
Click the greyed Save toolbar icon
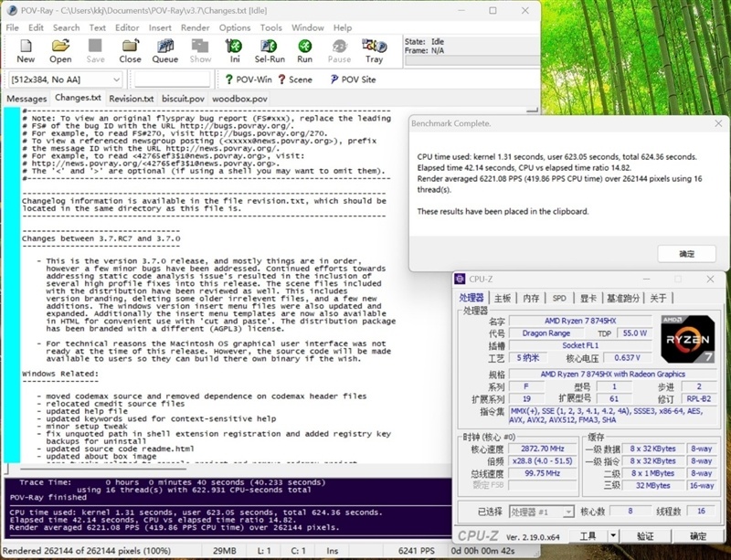95,46
